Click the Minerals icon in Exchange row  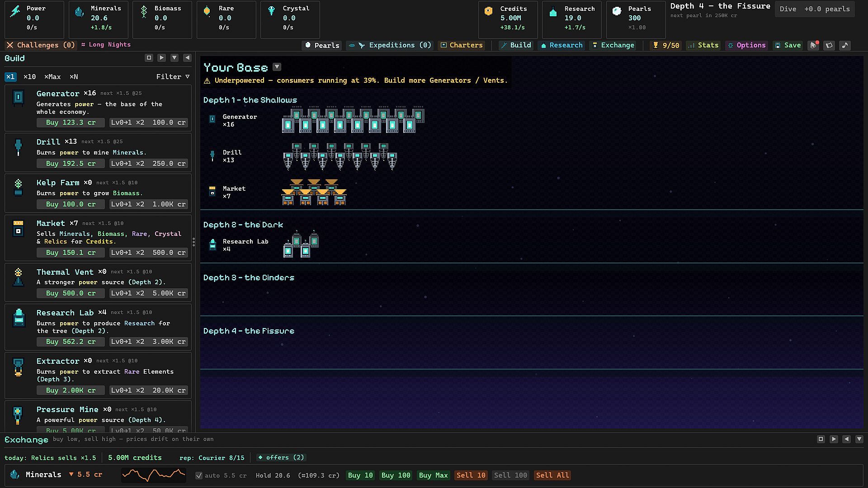[x=14, y=474]
